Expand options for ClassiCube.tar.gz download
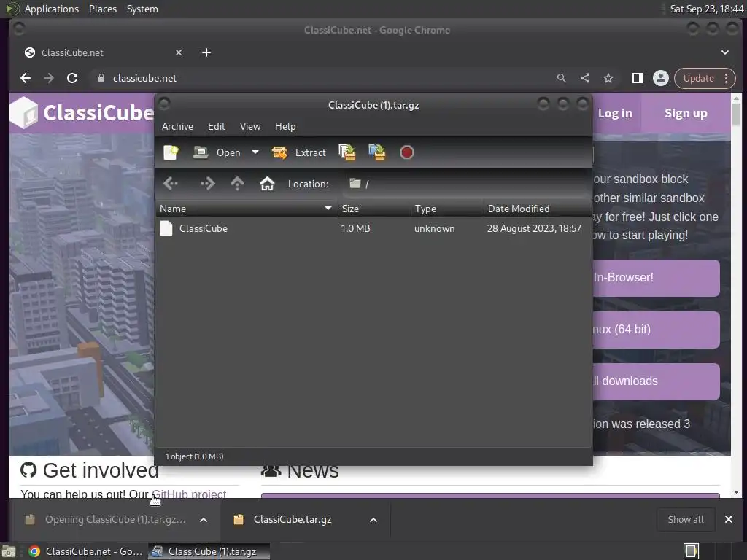This screenshot has height=560, width=747. (x=373, y=519)
